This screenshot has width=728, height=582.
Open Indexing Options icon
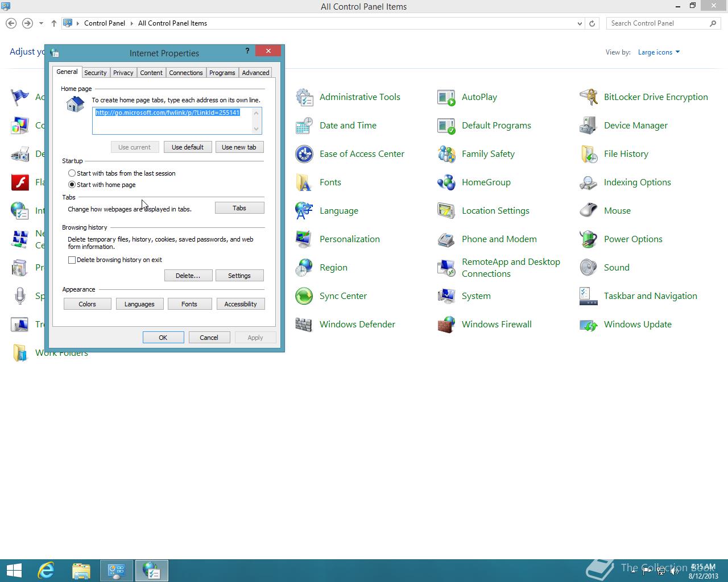(x=589, y=182)
